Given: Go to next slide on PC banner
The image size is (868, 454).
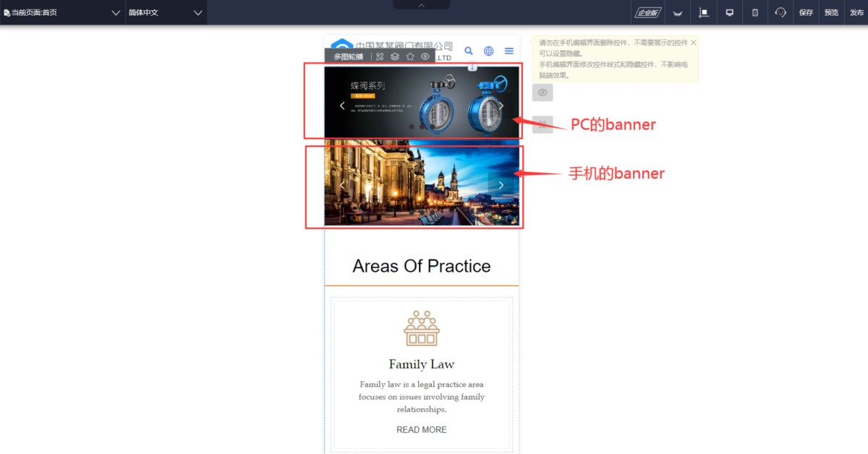Looking at the screenshot, I should tap(501, 106).
